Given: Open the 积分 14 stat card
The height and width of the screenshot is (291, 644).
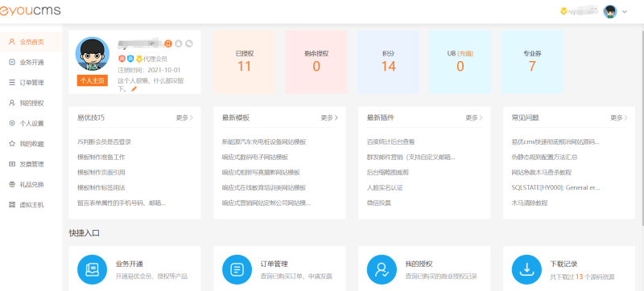Looking at the screenshot, I should pyautogui.click(x=388, y=62).
